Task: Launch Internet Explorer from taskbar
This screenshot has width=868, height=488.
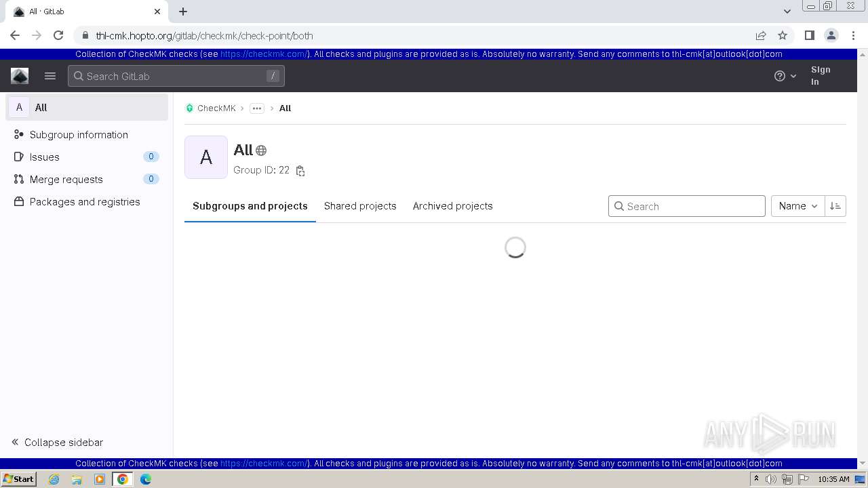Action: click(54, 479)
